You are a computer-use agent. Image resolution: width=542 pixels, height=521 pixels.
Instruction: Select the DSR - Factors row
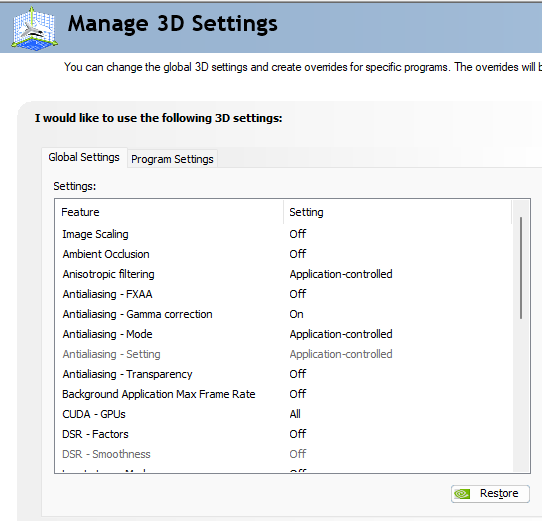(283, 434)
